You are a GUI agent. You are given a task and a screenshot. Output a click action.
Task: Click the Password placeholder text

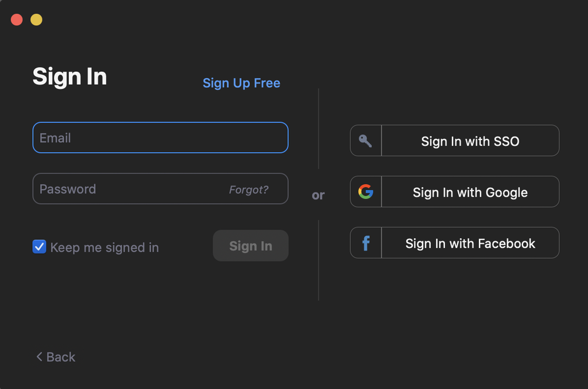tap(68, 189)
